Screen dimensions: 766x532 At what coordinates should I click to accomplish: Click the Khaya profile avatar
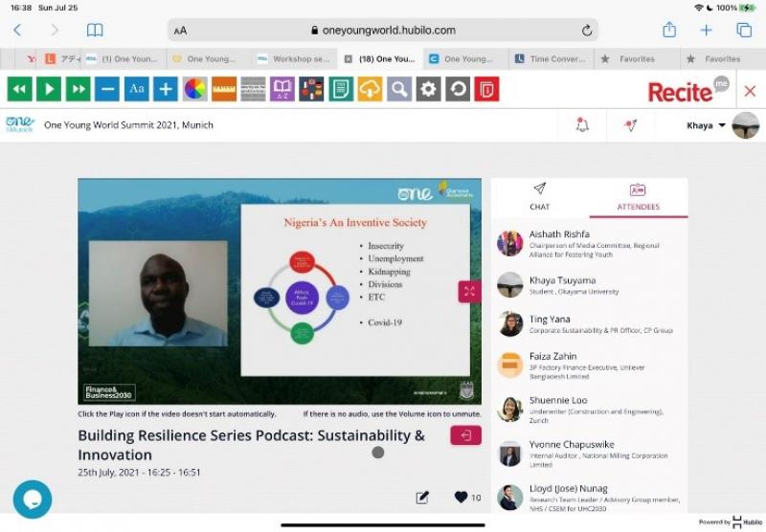tap(746, 125)
